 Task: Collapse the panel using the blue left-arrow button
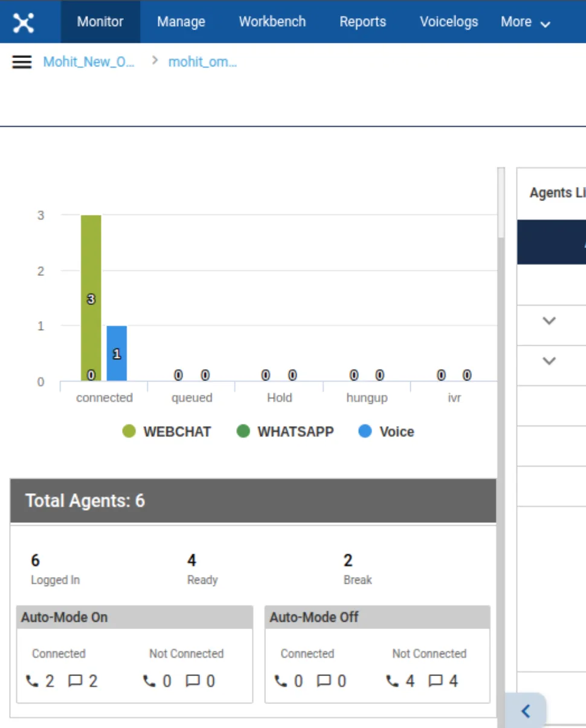click(x=525, y=710)
